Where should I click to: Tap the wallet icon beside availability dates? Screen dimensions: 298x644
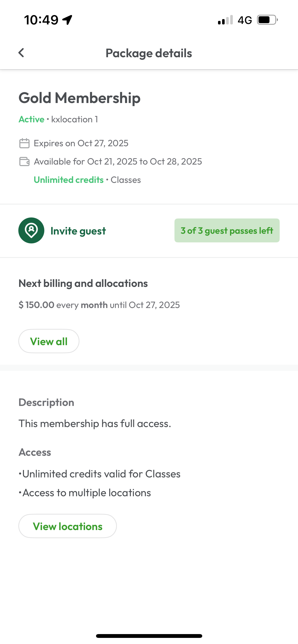[x=24, y=162]
